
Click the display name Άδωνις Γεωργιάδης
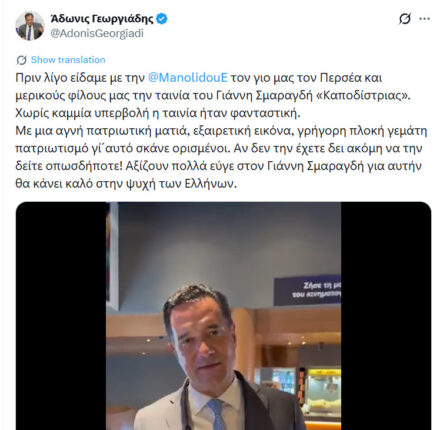pyautogui.click(x=102, y=19)
